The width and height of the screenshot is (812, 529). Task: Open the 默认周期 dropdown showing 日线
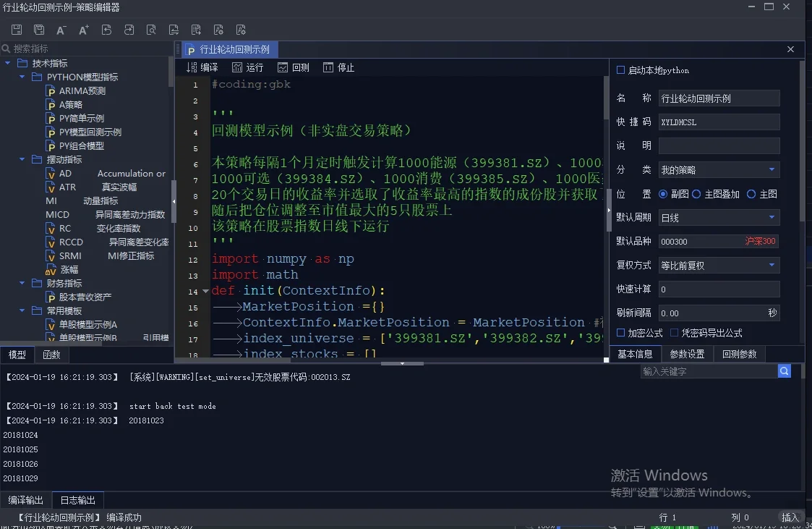tap(719, 217)
